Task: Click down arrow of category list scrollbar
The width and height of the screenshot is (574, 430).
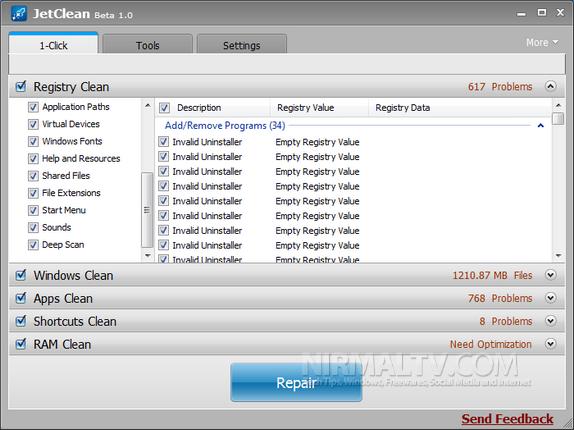Action: point(148,255)
